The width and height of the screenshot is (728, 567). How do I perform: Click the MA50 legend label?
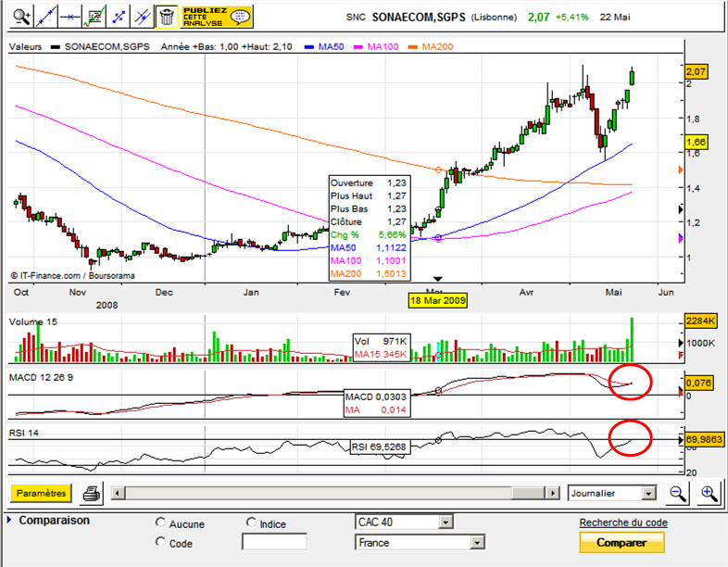pos(331,47)
